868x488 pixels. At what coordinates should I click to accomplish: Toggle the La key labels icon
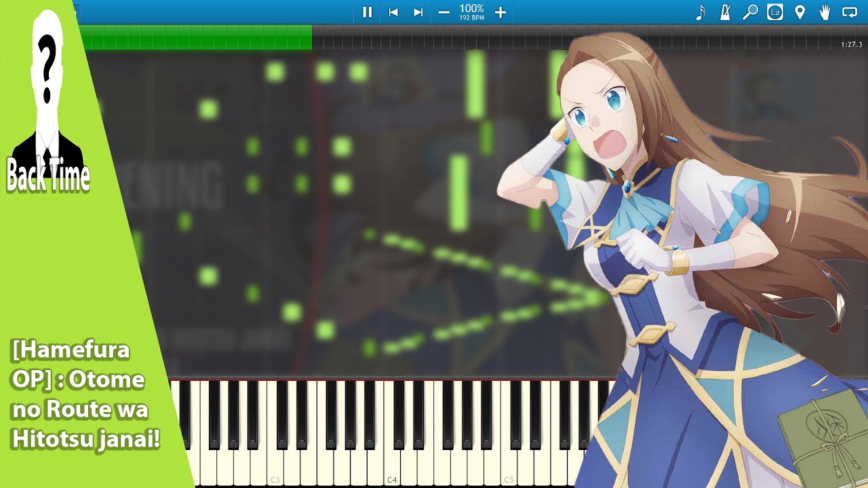click(775, 12)
